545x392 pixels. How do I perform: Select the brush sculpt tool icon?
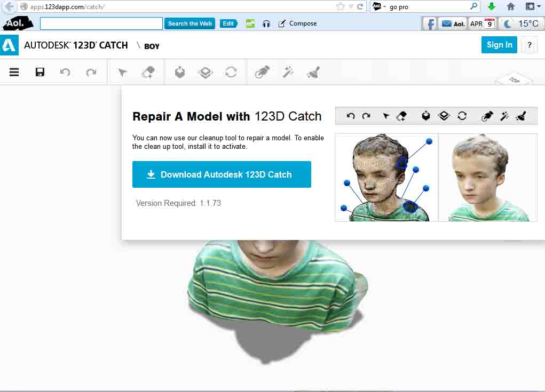click(262, 72)
